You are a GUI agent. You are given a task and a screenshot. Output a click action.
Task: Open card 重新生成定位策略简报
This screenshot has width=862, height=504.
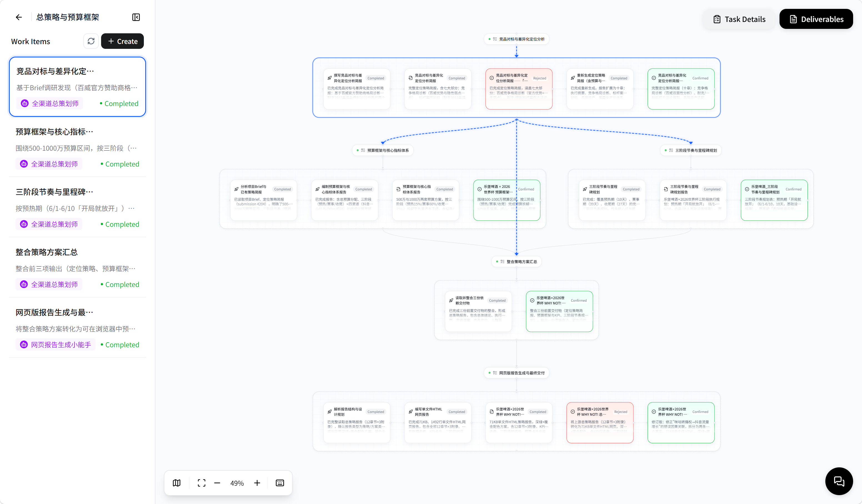pyautogui.click(x=600, y=89)
